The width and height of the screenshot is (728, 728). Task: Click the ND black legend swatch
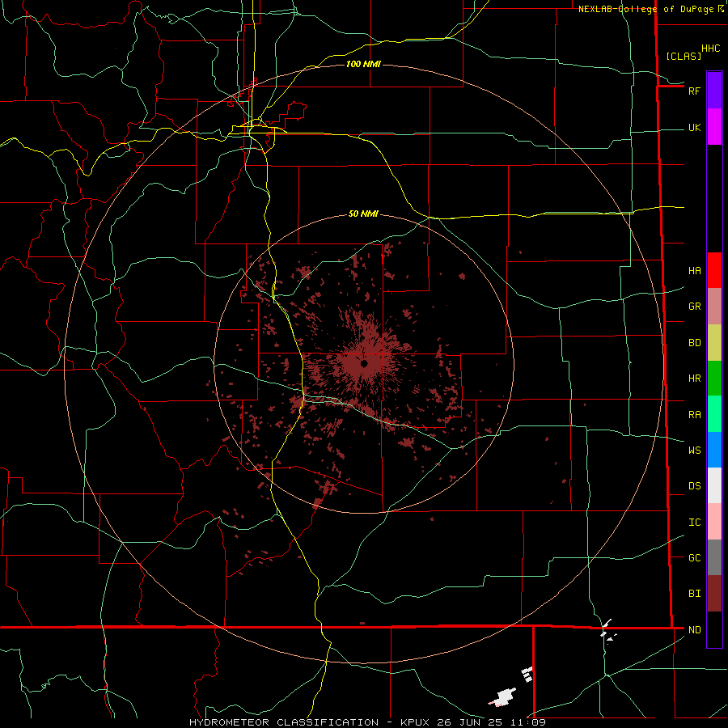(x=714, y=629)
